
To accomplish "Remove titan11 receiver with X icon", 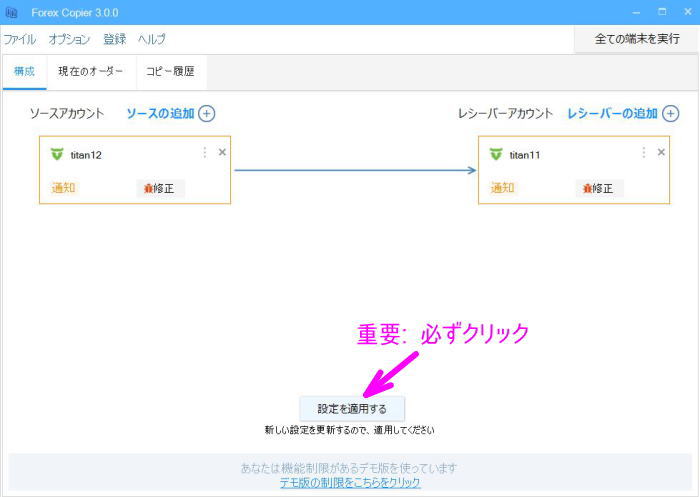I will tap(661, 152).
